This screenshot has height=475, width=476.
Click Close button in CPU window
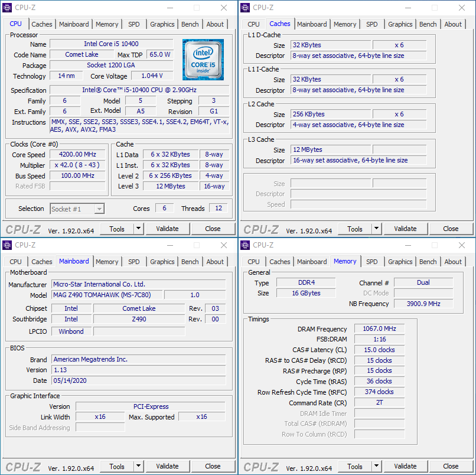pyautogui.click(x=213, y=229)
